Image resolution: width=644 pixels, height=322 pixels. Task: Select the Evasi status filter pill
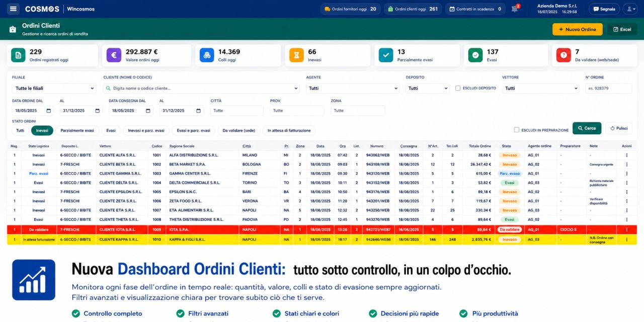(111, 130)
